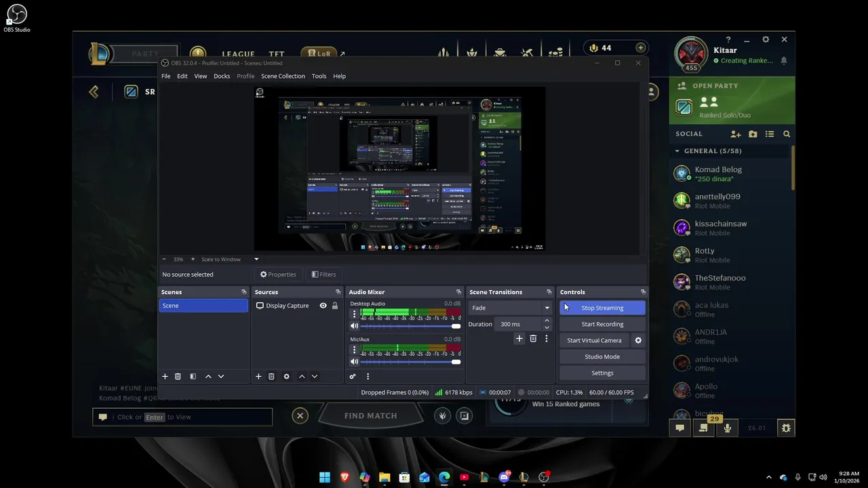This screenshot has width=868, height=488.
Task: Increase transition duration stepper up arrow
Action: coord(547,321)
